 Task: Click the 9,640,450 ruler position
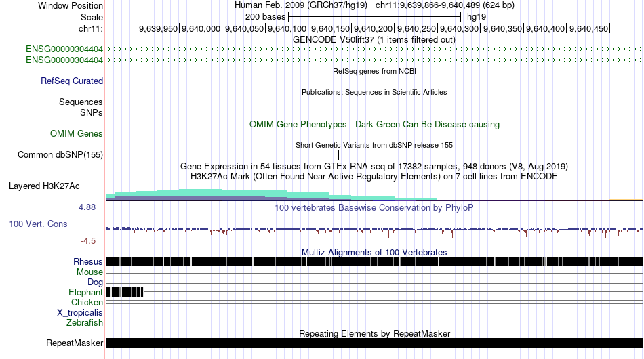point(588,28)
